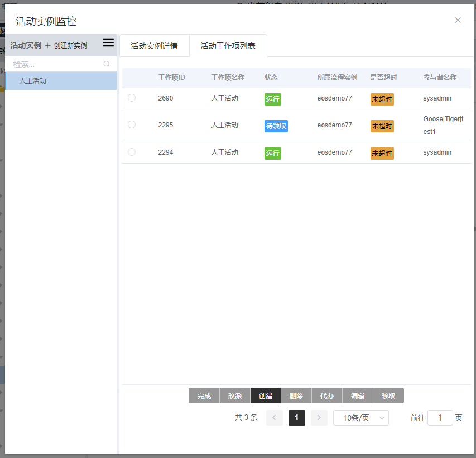
Task: Click the hamburger menu icon in sidebar
Action: pos(108,43)
